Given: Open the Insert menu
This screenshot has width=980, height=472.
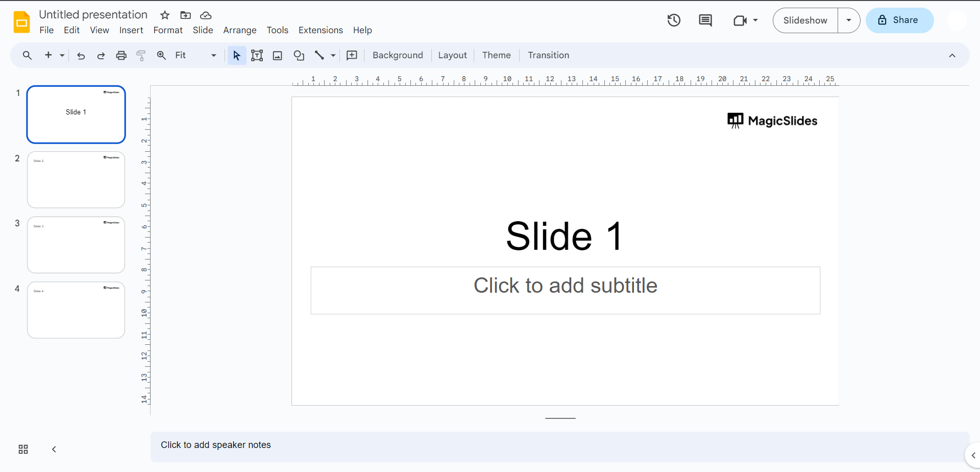Looking at the screenshot, I should click(x=131, y=31).
